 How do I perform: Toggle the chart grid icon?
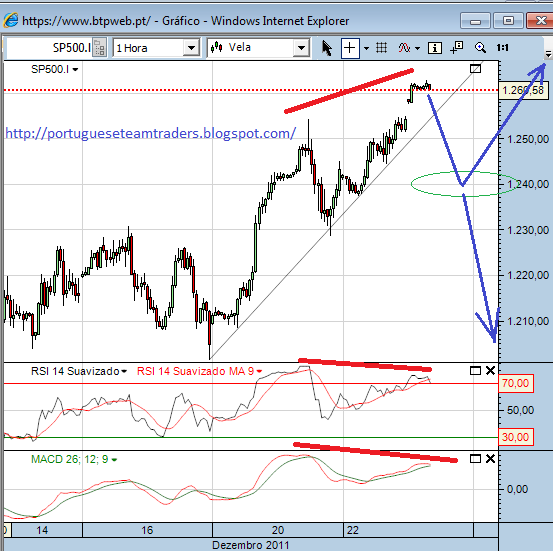tap(382, 47)
